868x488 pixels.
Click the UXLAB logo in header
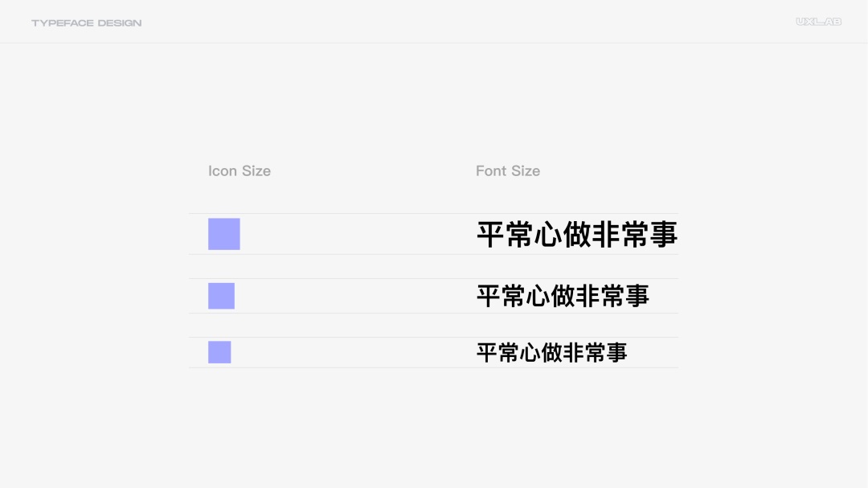(x=819, y=22)
